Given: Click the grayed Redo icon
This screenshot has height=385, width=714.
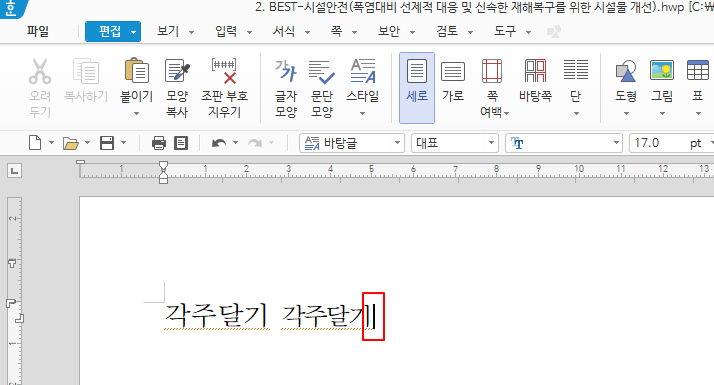Looking at the screenshot, I should 255,143.
